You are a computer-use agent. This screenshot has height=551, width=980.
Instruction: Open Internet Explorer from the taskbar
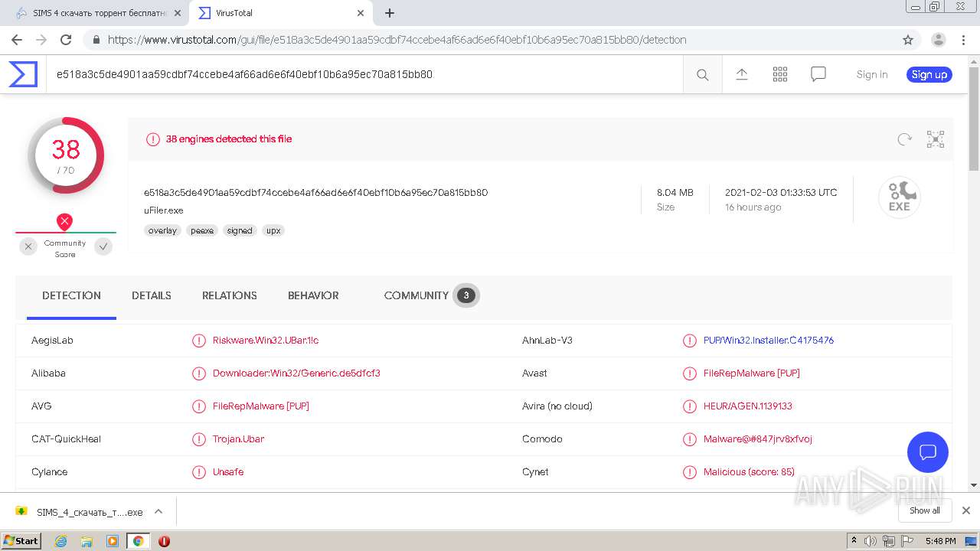pos(60,541)
